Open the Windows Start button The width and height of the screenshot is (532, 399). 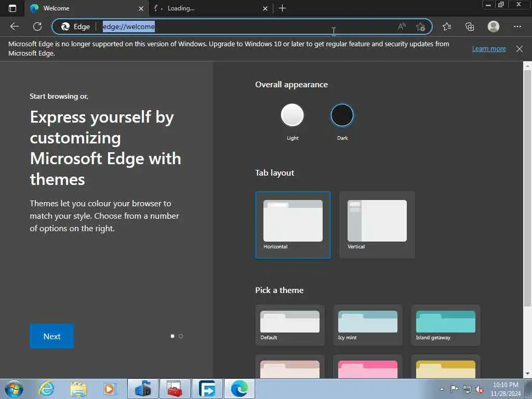click(x=14, y=389)
